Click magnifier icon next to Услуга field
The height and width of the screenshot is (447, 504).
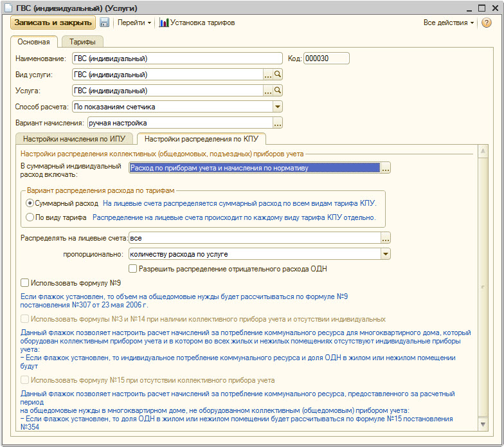click(278, 90)
